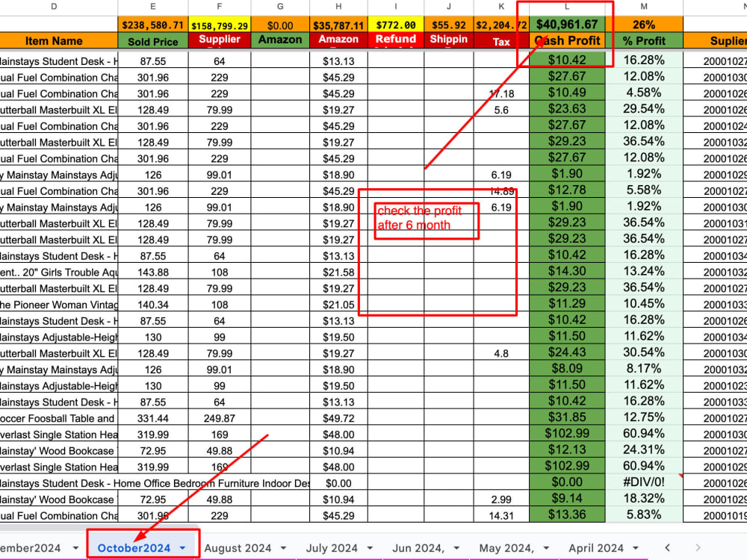Select the 143.88 sold price cell
Screen dimensions: 747x560
(x=153, y=272)
